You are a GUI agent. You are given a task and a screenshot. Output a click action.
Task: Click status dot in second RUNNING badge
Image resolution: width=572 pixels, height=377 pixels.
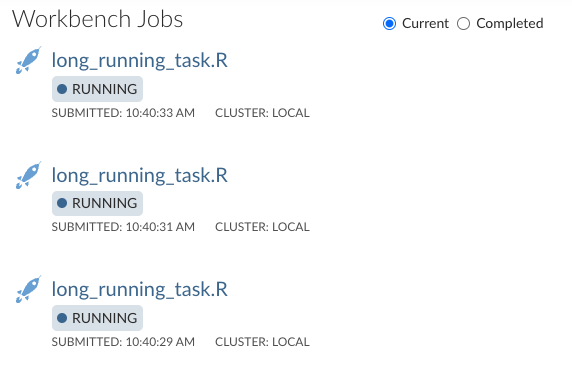(x=62, y=203)
